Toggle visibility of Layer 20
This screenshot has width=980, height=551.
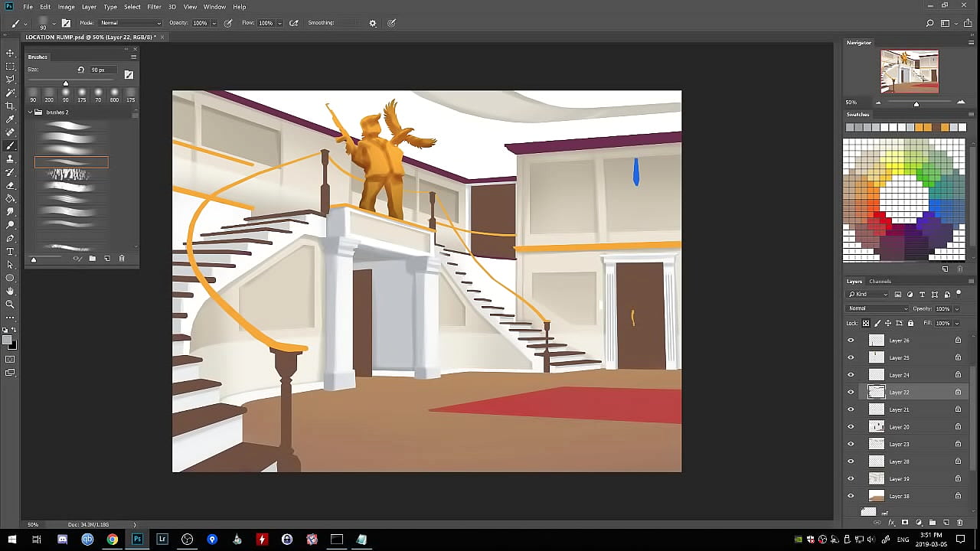point(851,427)
